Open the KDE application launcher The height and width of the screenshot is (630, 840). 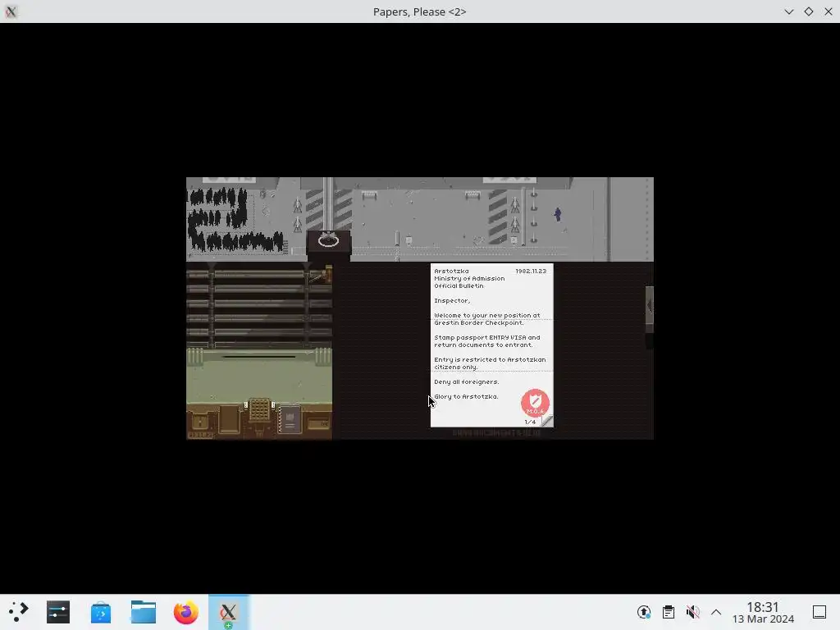[x=18, y=612]
